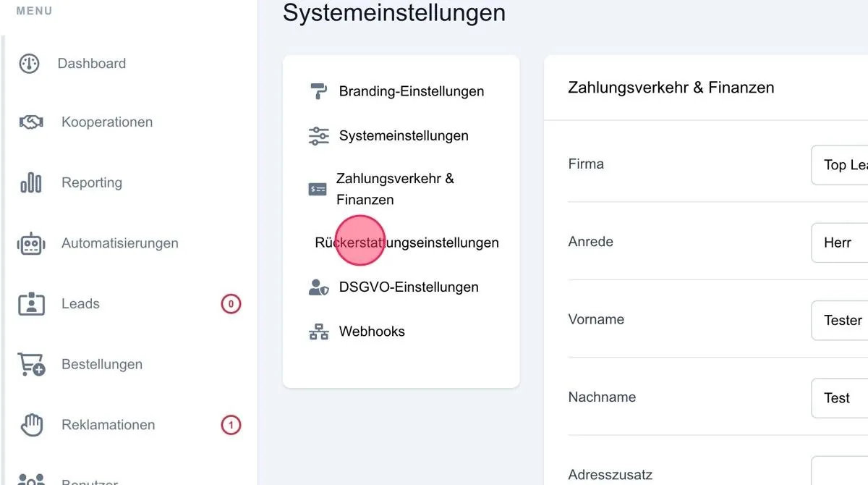Click the Firma input field
The height and width of the screenshot is (485, 868).
point(840,165)
